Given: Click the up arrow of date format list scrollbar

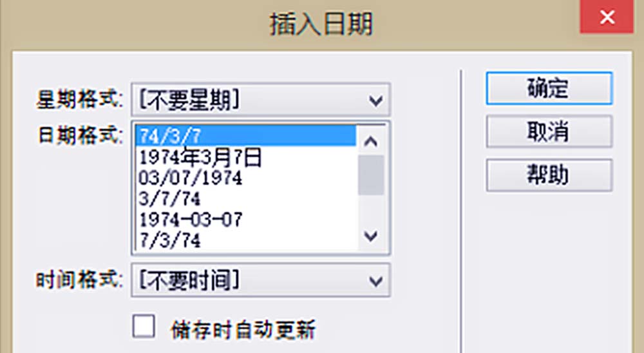Looking at the screenshot, I should click(371, 141).
